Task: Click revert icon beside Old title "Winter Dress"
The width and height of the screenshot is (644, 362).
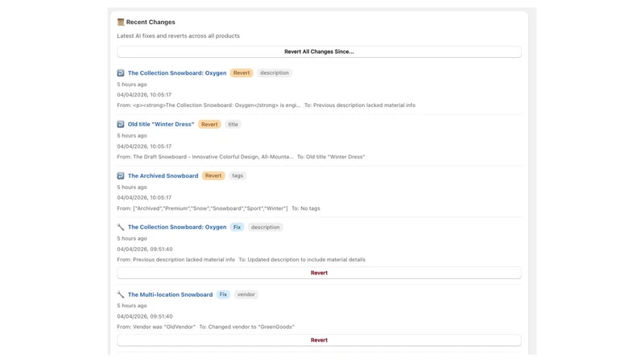Action: pyautogui.click(x=120, y=125)
